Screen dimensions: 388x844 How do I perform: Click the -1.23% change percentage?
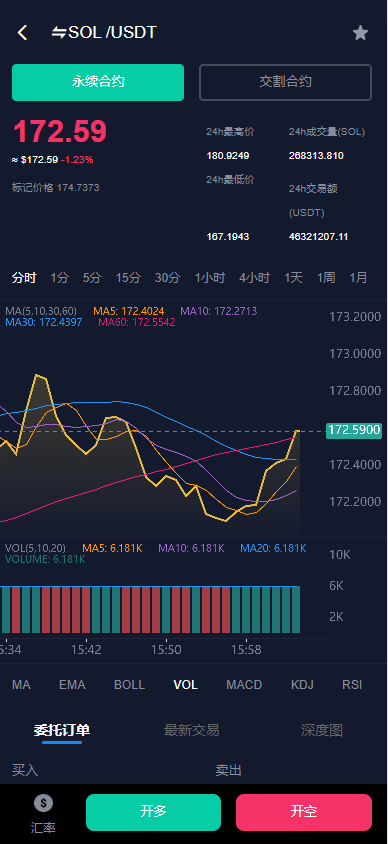tap(77, 160)
